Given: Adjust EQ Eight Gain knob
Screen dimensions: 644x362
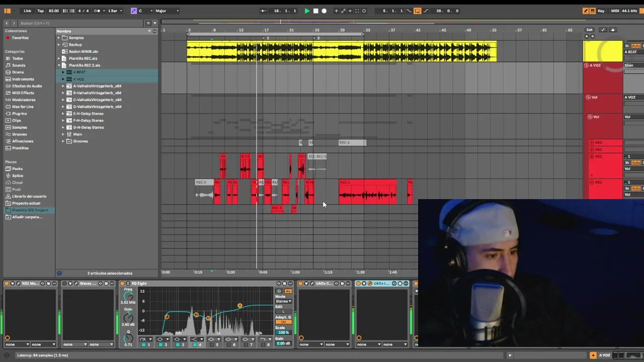Looking at the screenshot, I should 128,317.
